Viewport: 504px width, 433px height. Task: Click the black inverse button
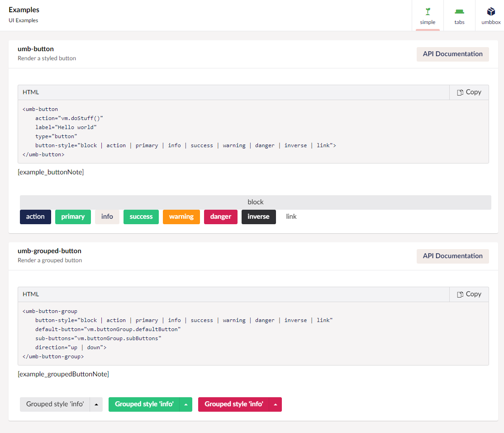pyautogui.click(x=258, y=217)
